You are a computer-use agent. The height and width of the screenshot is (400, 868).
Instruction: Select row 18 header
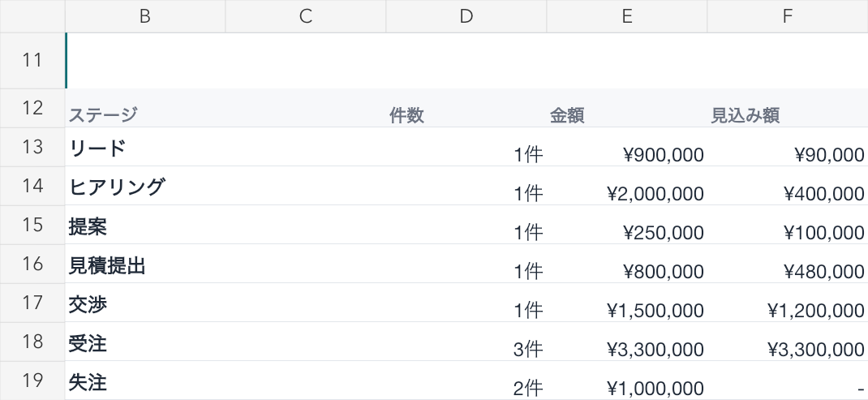[32, 342]
